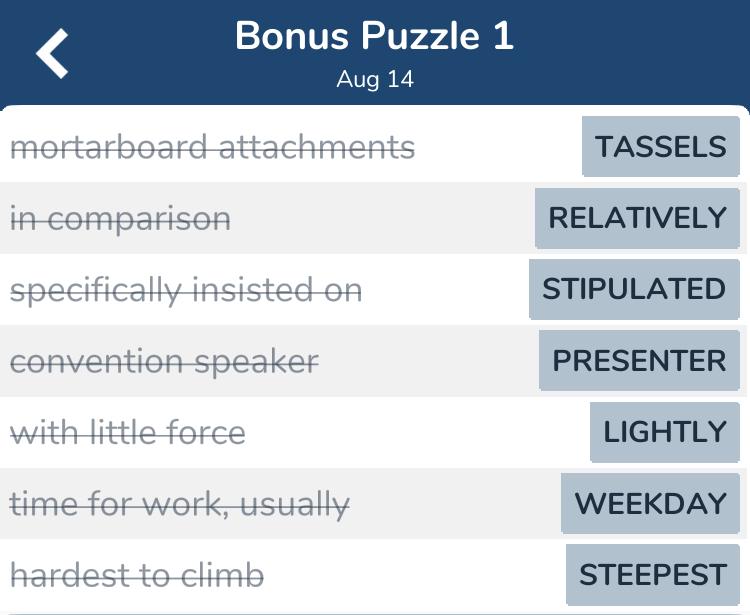Click the 'in comparison' clue text
This screenshot has height=615, width=750.
[120, 219]
